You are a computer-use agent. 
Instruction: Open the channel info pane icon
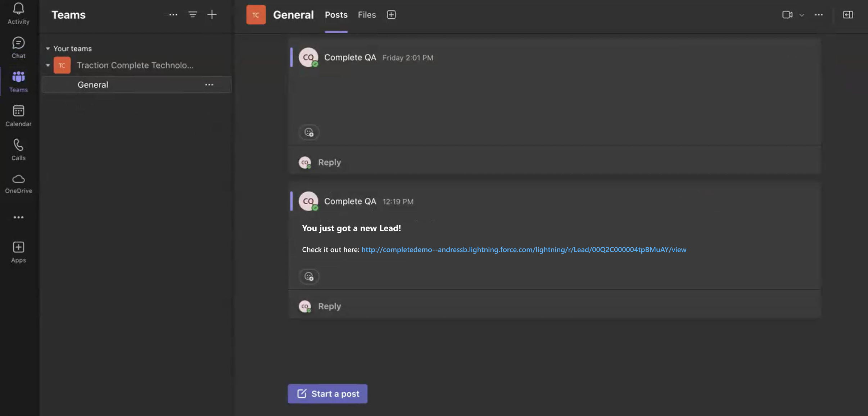coord(848,15)
